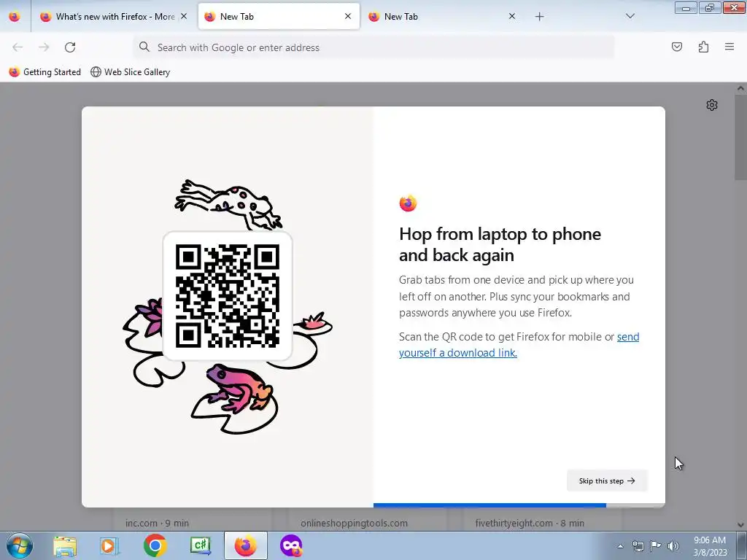Open Action Center flag icon

656,546
